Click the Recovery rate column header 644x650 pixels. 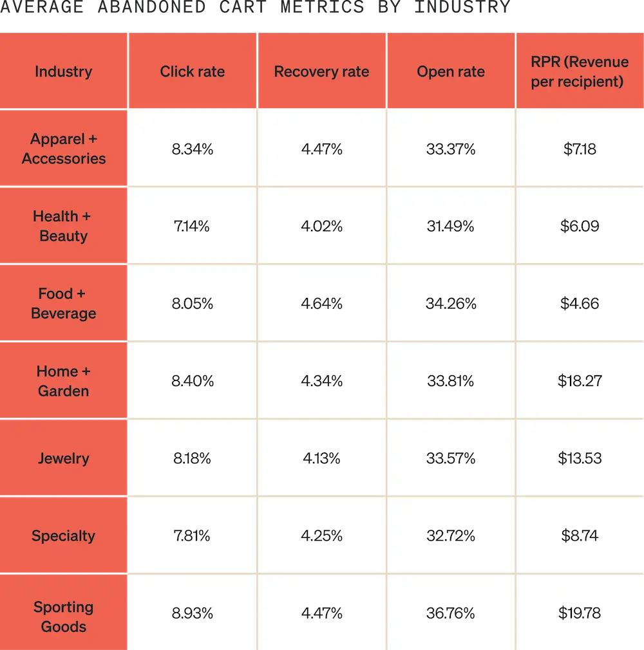coord(321,71)
